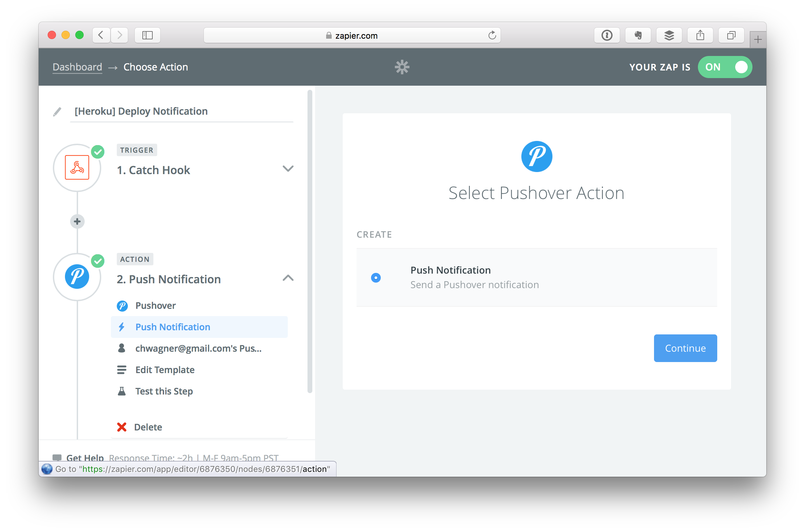Screen dimensions: 805x532
Task: Click the Zapier asterisk logo
Action: (x=402, y=67)
